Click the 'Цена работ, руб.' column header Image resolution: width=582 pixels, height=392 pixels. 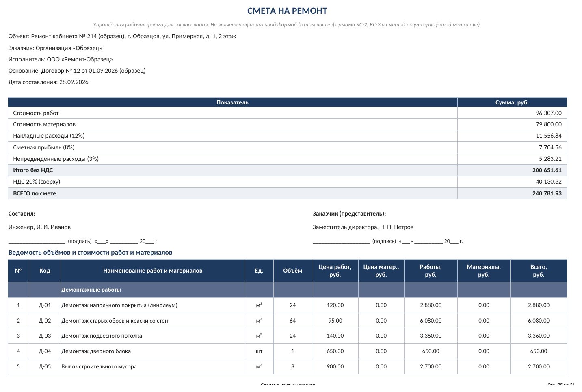[335, 271]
